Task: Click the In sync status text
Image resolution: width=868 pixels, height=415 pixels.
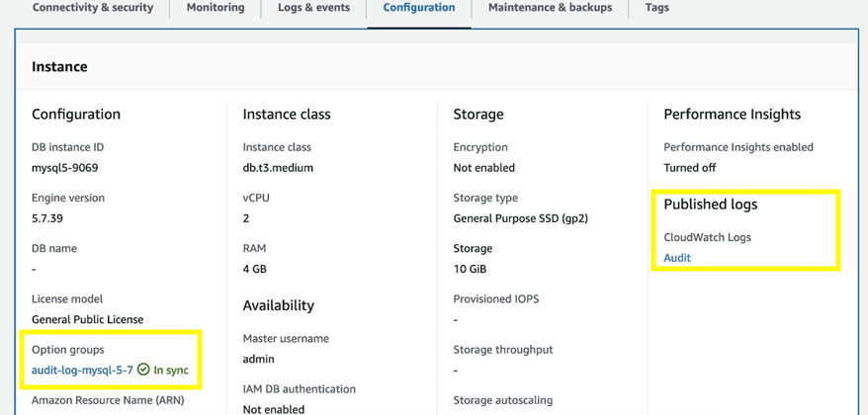Action: pos(171,371)
